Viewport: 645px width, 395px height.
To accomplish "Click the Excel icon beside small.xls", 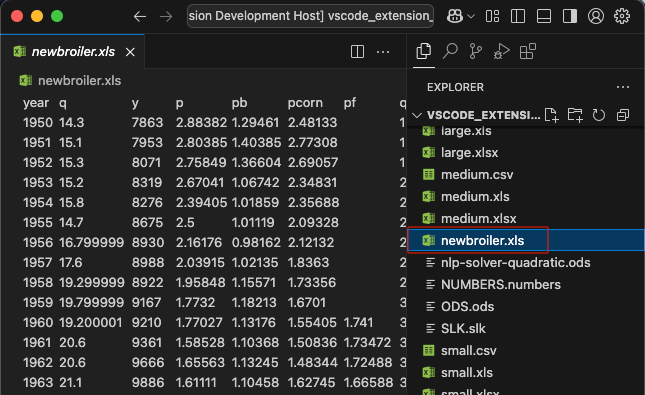I will 429,373.
